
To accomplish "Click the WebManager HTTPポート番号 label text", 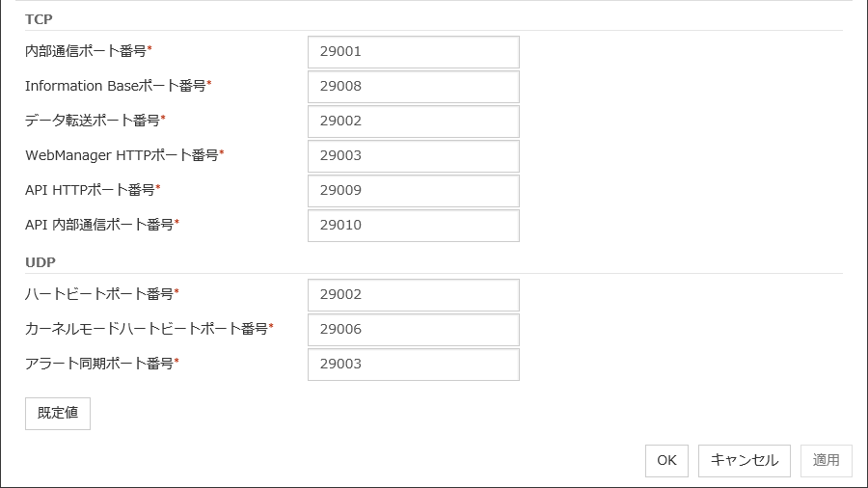I will click(122, 155).
